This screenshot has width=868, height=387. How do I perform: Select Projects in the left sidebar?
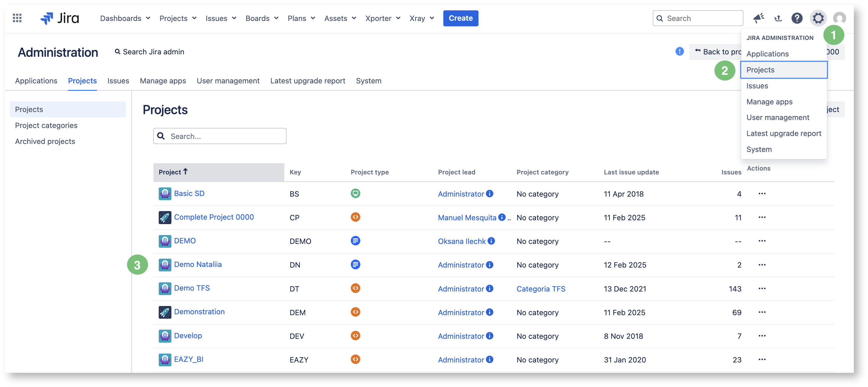point(67,109)
